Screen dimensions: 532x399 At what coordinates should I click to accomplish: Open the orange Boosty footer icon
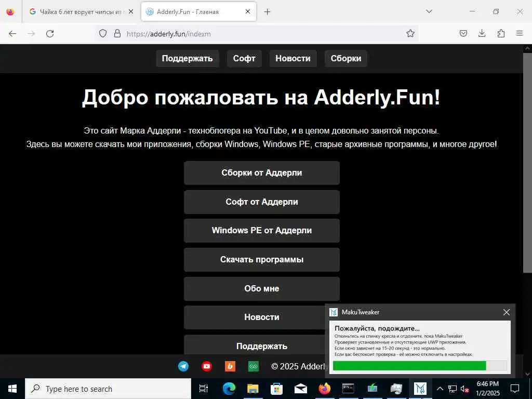(230, 366)
